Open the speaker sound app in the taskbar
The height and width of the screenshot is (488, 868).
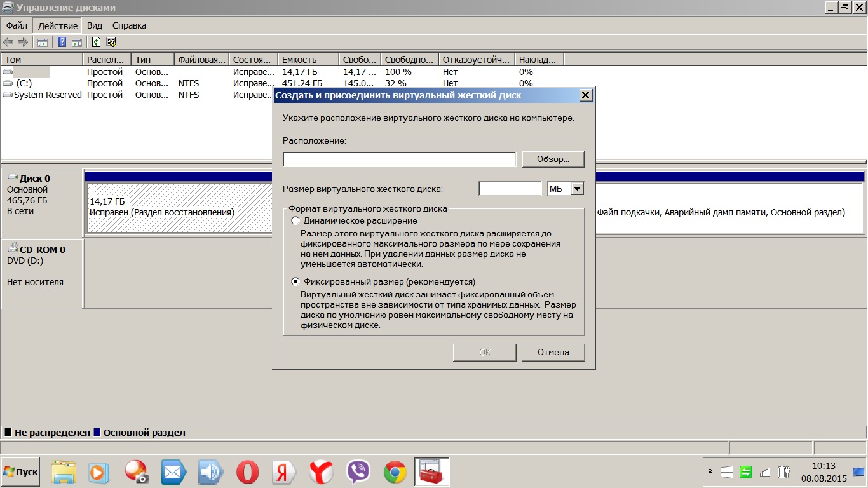[x=210, y=472]
